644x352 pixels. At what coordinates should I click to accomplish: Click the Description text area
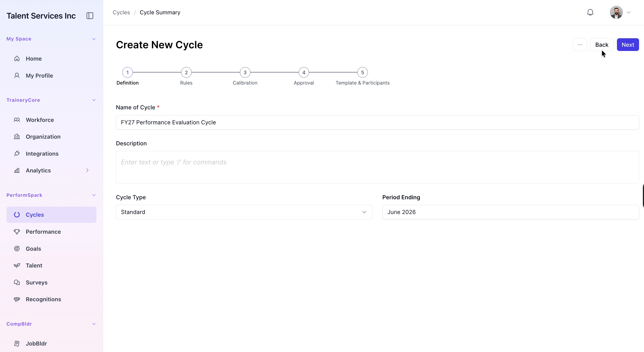[x=377, y=167]
